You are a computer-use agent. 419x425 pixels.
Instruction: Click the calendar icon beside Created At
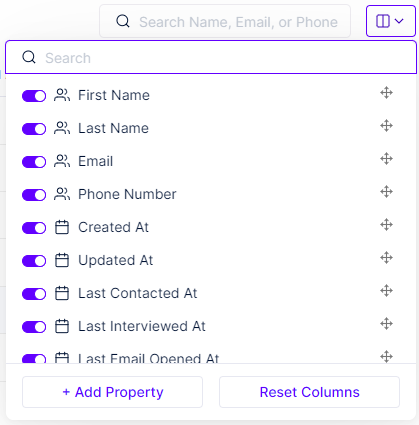tap(62, 227)
